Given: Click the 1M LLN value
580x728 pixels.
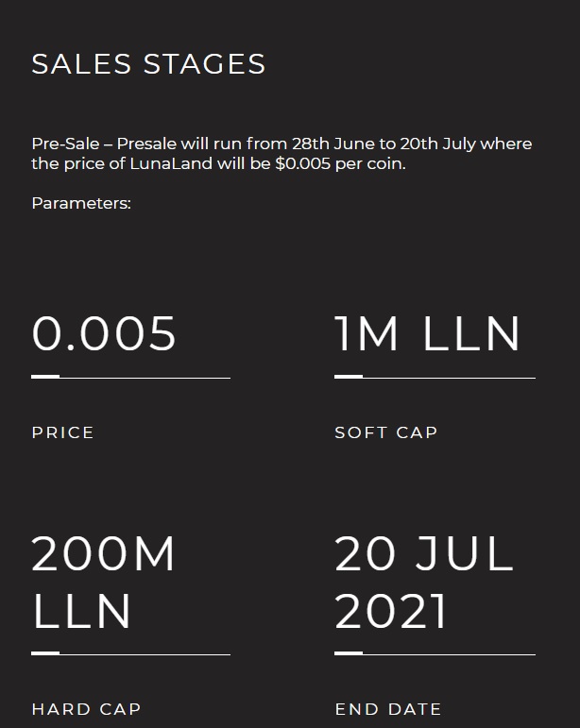Looking at the screenshot, I should [427, 333].
